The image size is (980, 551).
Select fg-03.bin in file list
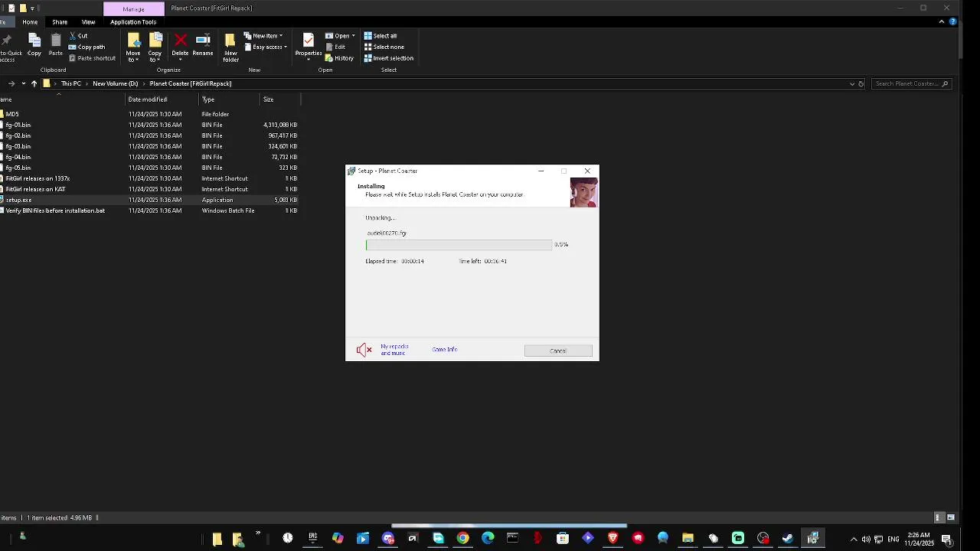click(x=18, y=146)
